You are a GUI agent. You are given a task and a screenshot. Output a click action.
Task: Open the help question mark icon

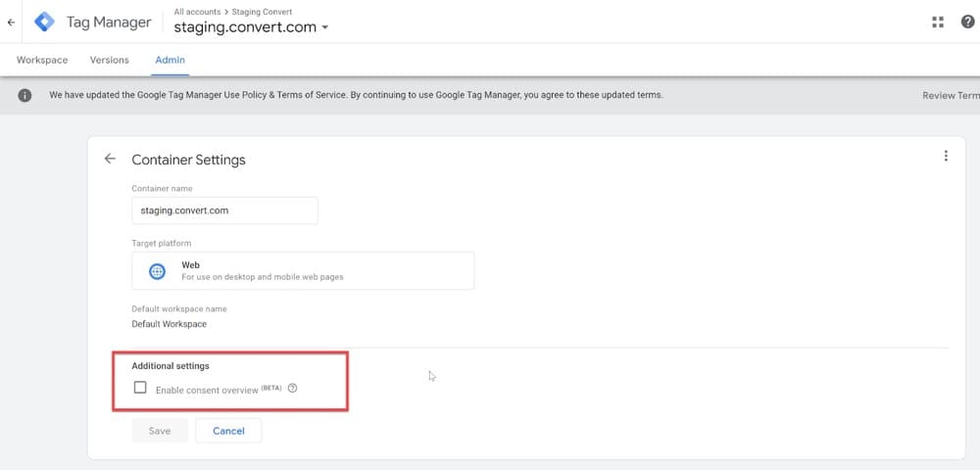click(x=967, y=23)
